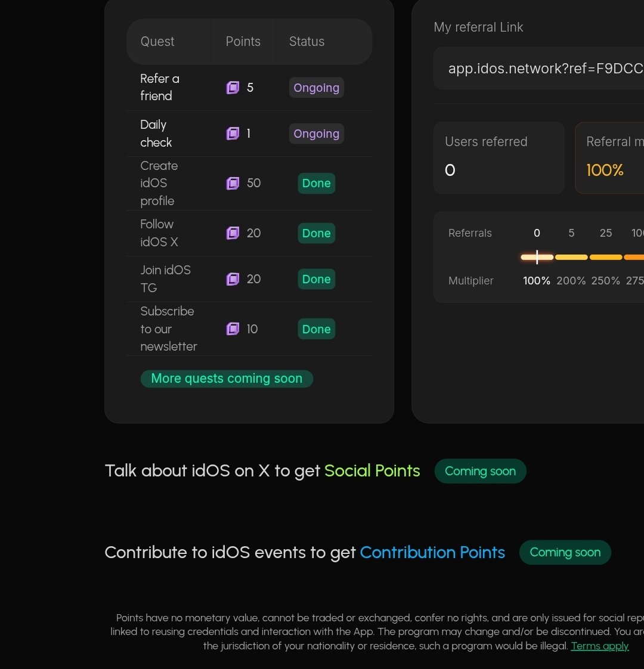Click Done badge for Subscribe to newsletter
Screen dimensions: 644x669
click(316, 329)
